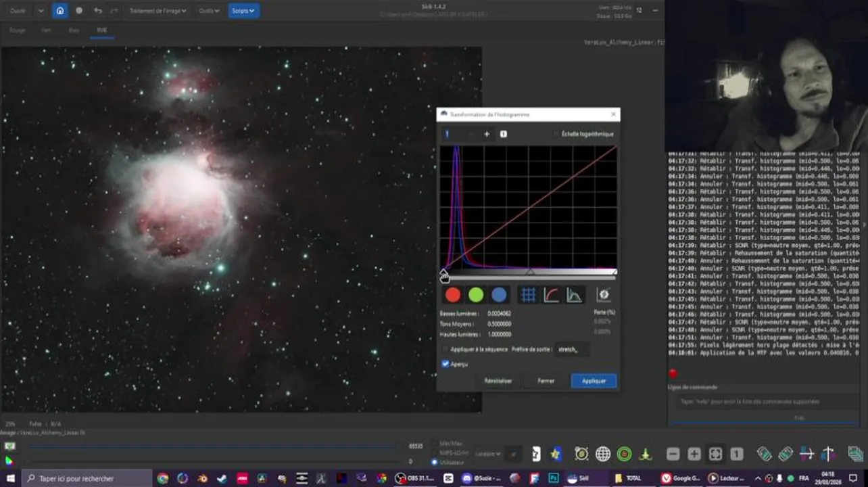Enable Appliquer à la séquence checkbox
Screen dimensions: 868x487
click(445, 349)
